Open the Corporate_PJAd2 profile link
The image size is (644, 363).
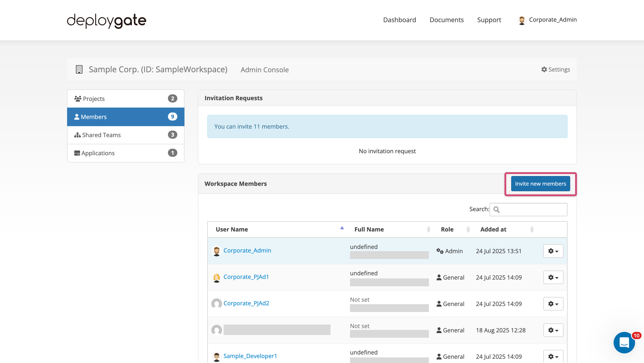point(246,303)
